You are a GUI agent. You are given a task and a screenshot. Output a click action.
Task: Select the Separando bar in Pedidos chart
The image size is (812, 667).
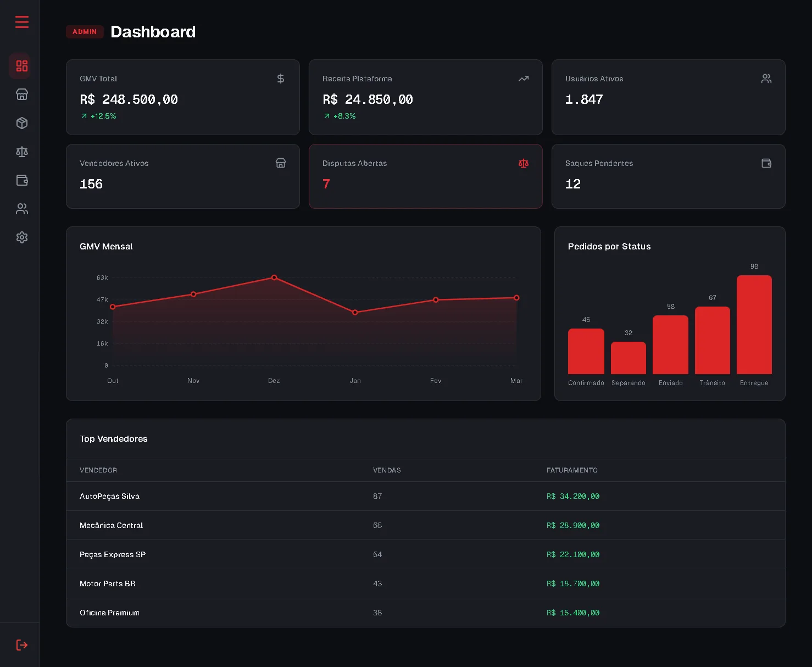point(629,358)
